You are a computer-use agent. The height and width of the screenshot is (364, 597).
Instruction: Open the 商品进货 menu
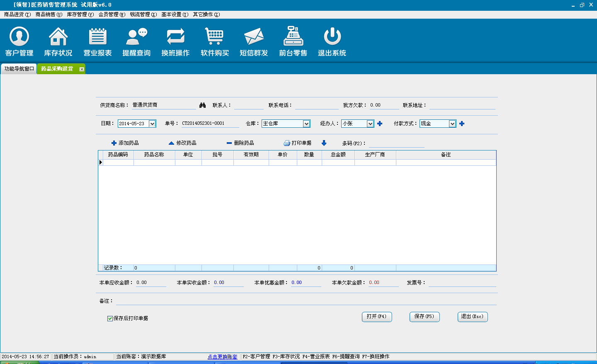pos(17,15)
